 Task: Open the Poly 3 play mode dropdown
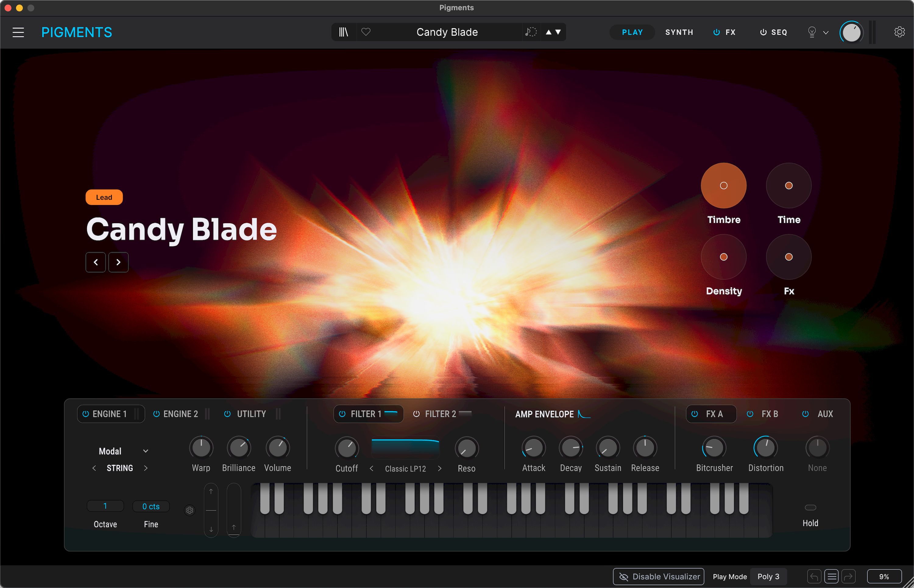(768, 576)
